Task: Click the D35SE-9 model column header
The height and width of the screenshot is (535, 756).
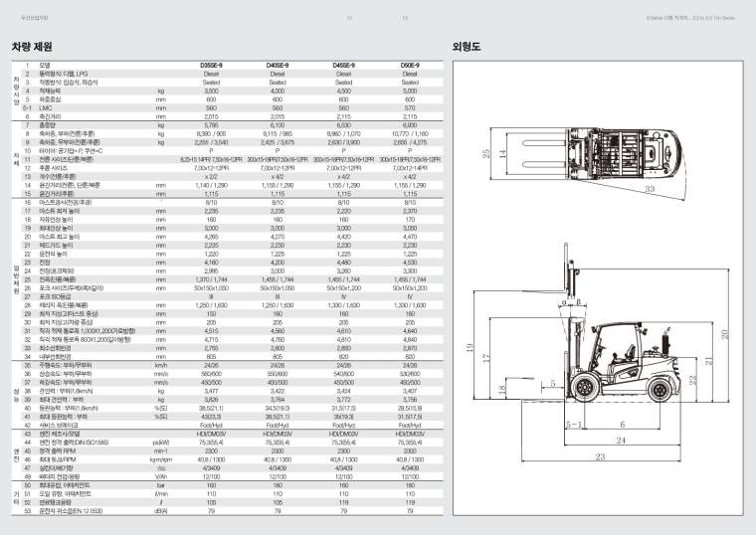Action: [211, 65]
